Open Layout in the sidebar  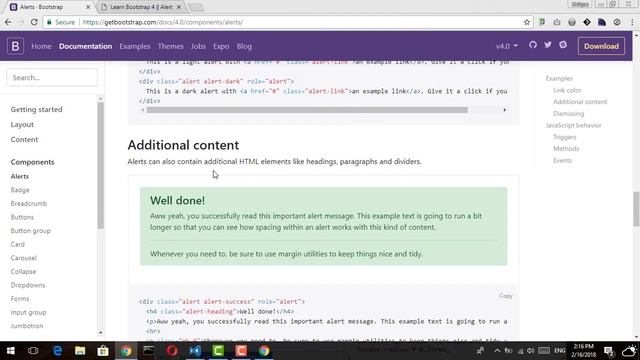pos(22,124)
